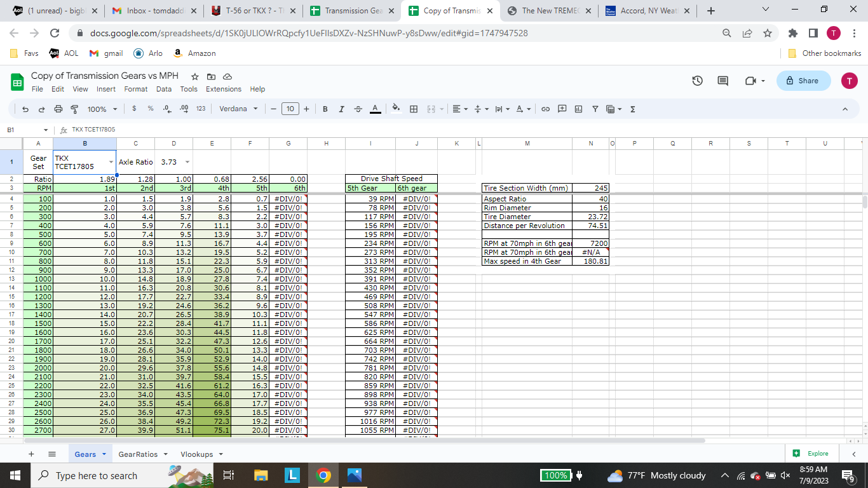Toggle strikethrough formatting
The width and height of the screenshot is (868, 488).
click(x=358, y=109)
